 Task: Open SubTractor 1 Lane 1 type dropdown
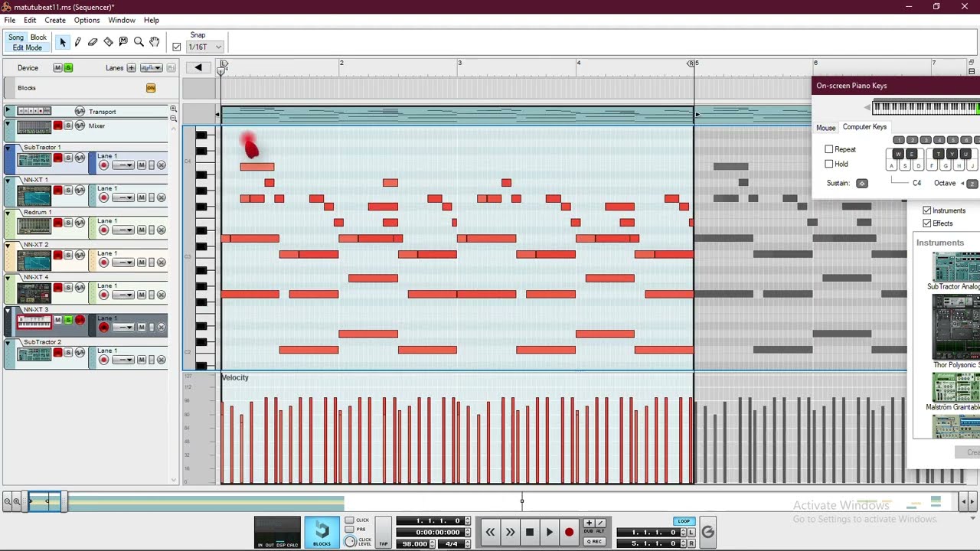tap(122, 165)
